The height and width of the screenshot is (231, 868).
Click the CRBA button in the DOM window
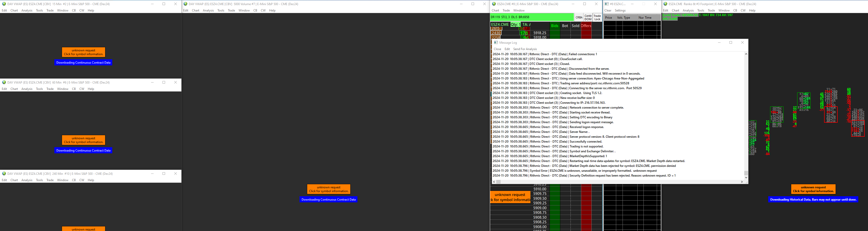pos(579,18)
